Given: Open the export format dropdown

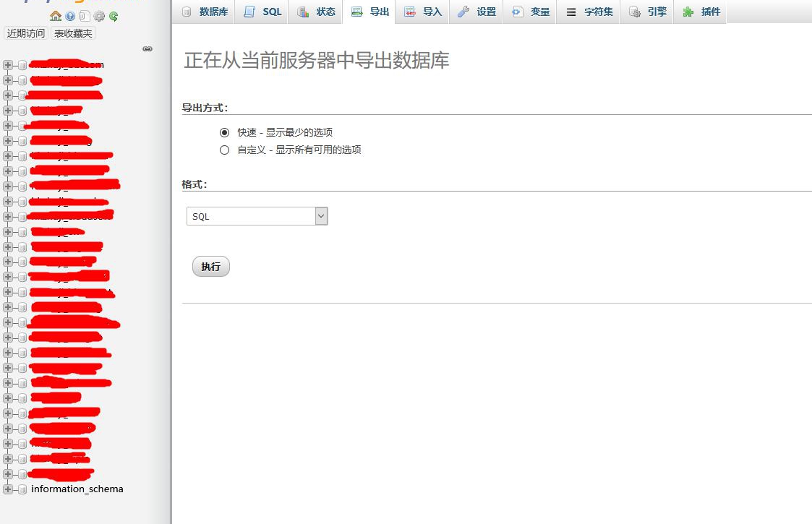Looking at the screenshot, I should (x=321, y=215).
